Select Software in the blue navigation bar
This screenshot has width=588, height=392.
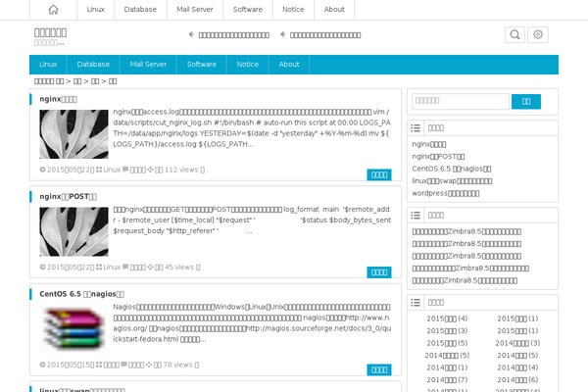[202, 65]
